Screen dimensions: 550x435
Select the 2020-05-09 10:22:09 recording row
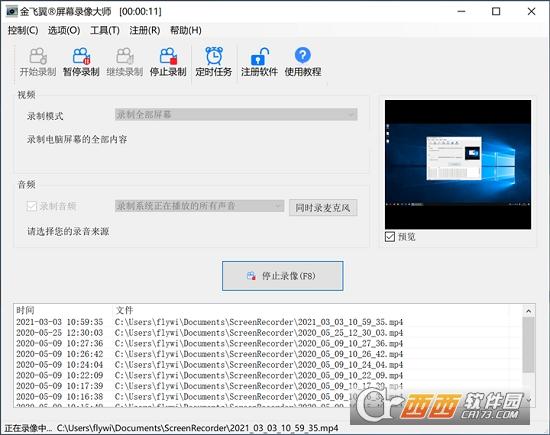pos(268,375)
